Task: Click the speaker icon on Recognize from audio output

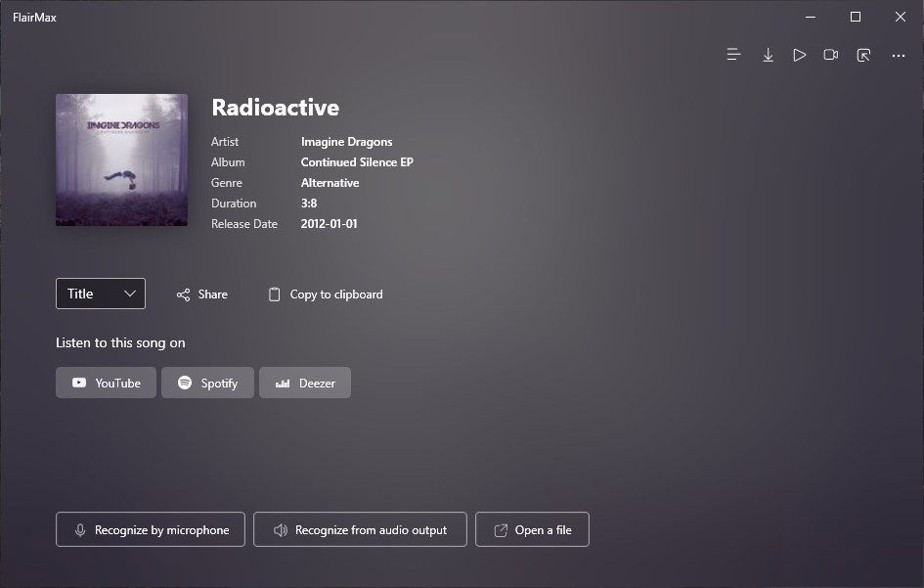Action: tap(280, 529)
